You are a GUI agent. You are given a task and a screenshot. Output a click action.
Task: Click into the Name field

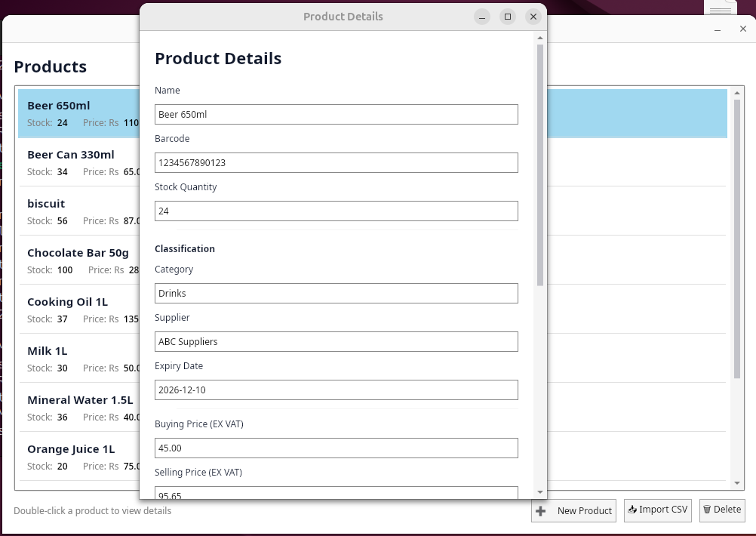336,115
